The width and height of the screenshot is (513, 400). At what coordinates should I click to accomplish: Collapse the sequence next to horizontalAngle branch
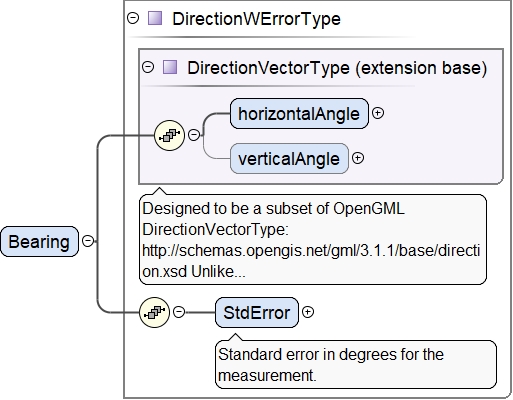[194, 135]
